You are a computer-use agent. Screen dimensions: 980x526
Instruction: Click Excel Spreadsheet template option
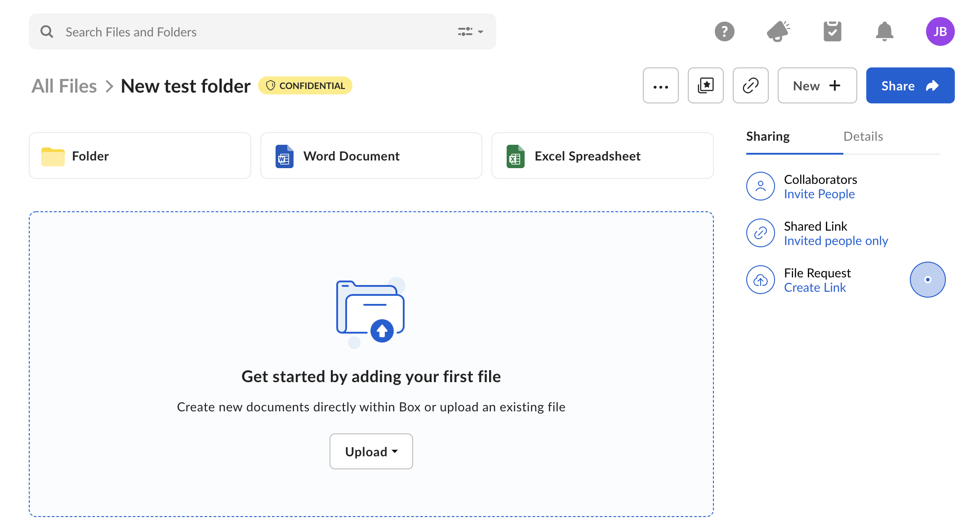[x=602, y=156]
